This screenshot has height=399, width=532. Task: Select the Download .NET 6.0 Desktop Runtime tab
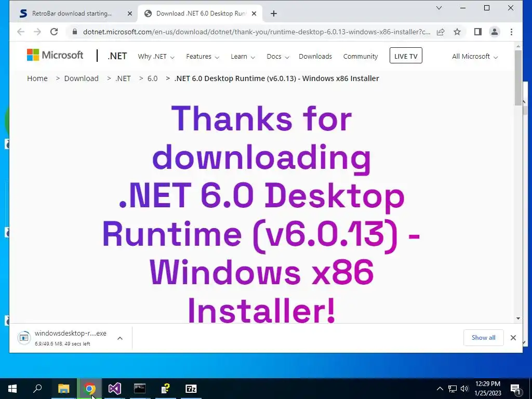click(200, 14)
